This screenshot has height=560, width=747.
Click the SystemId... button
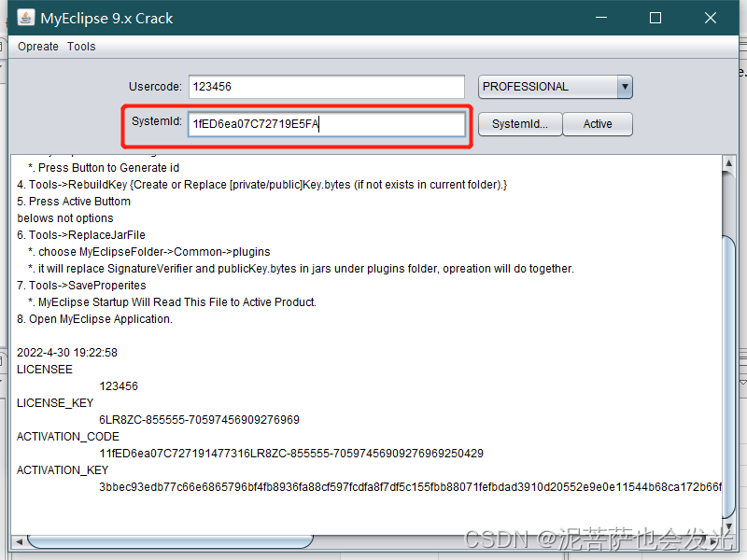[x=520, y=124]
